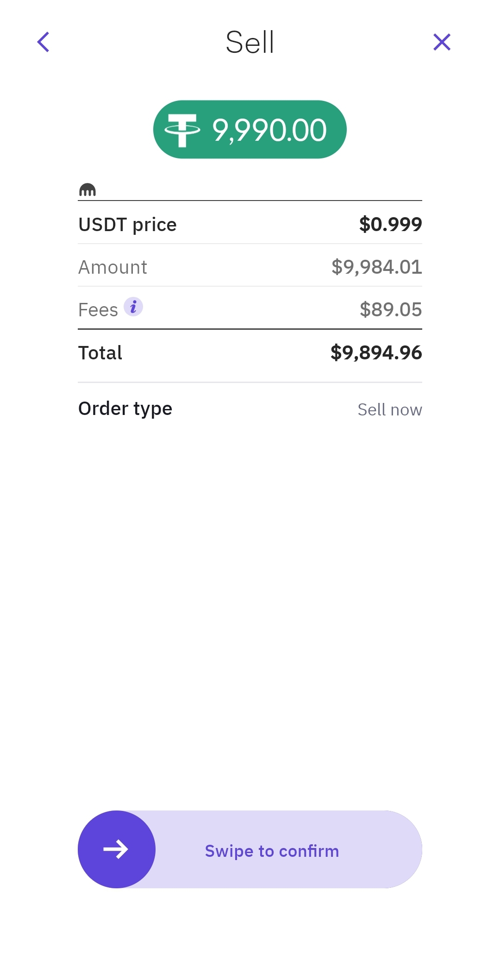Tap the Sell page title
500x980 pixels.
[250, 42]
